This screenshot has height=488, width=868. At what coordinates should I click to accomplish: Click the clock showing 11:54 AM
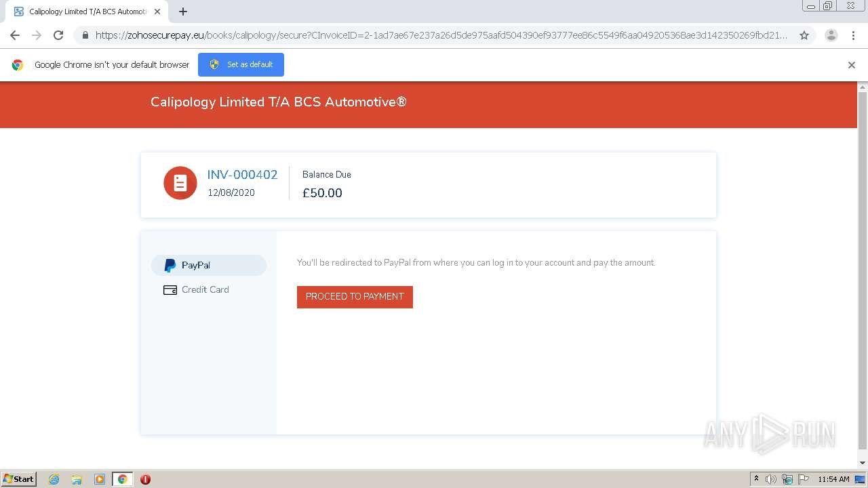tap(833, 479)
